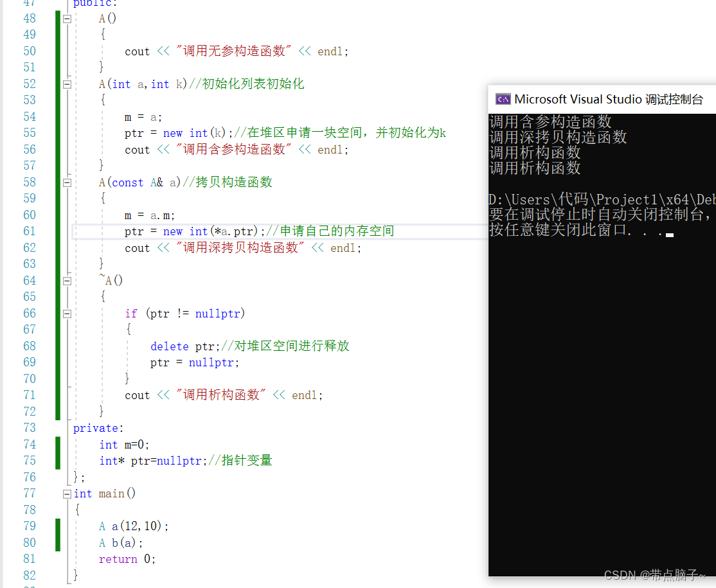
Task: Click the string "调用深拷贝构造函数" in line 62
Action: coord(240,247)
